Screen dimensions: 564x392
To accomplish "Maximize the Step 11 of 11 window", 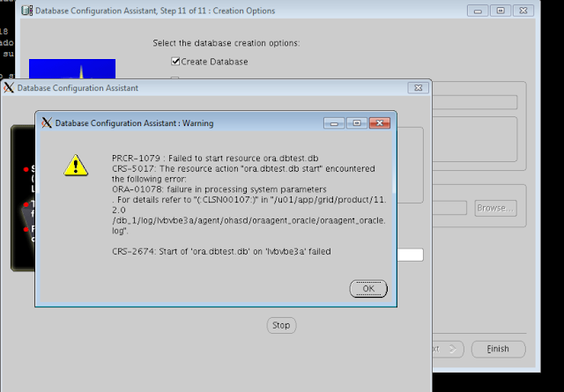I will [501, 11].
